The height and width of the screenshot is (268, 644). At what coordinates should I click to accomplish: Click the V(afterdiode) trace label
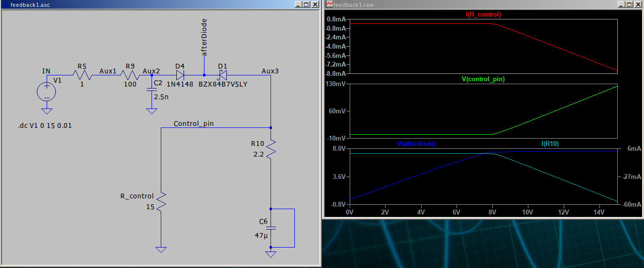pyautogui.click(x=416, y=144)
